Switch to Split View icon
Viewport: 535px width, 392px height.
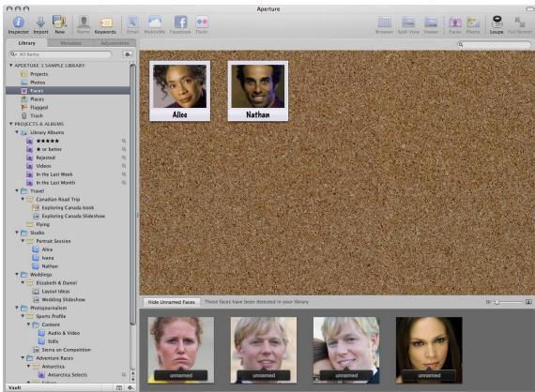[408, 23]
